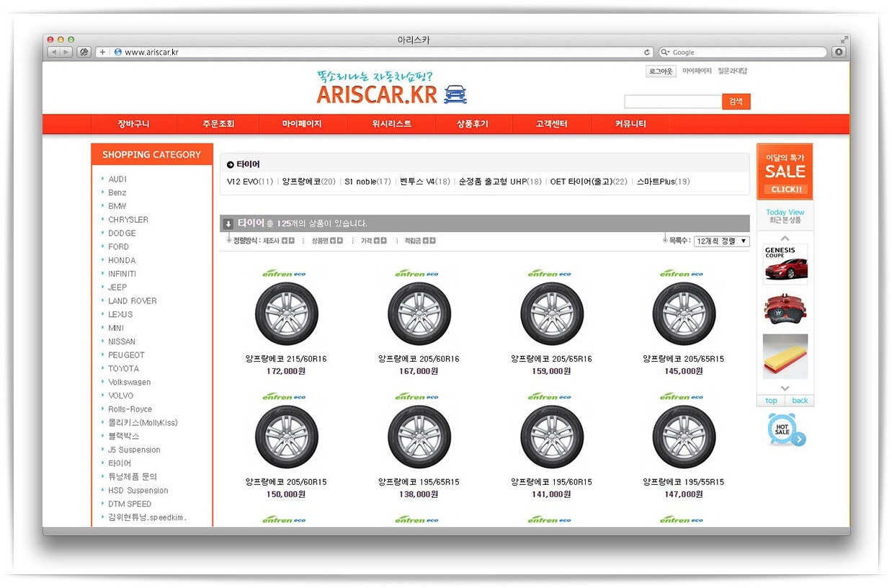
Task: Click the tire image for 앙프랑에코 205/60R16
Action: point(419,314)
